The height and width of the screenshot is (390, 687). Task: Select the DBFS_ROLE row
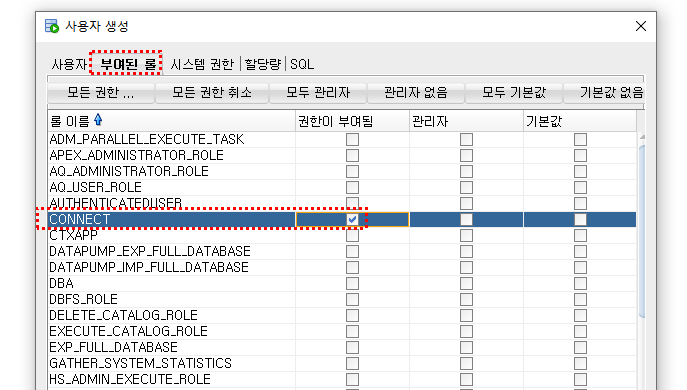point(342,299)
